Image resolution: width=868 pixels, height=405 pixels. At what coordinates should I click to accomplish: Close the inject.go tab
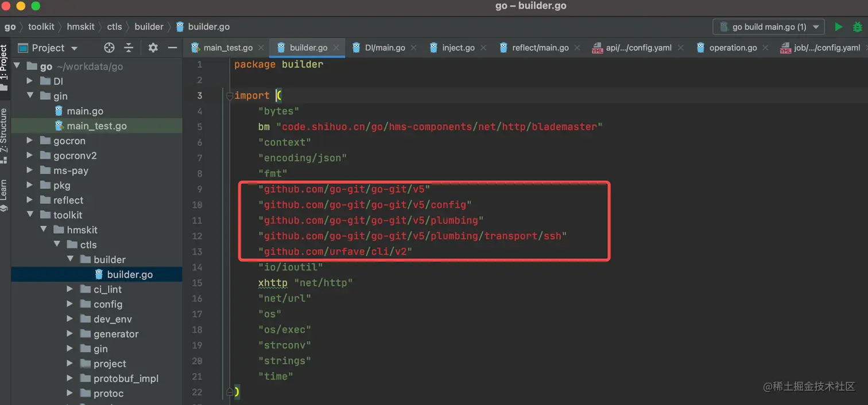[483, 48]
